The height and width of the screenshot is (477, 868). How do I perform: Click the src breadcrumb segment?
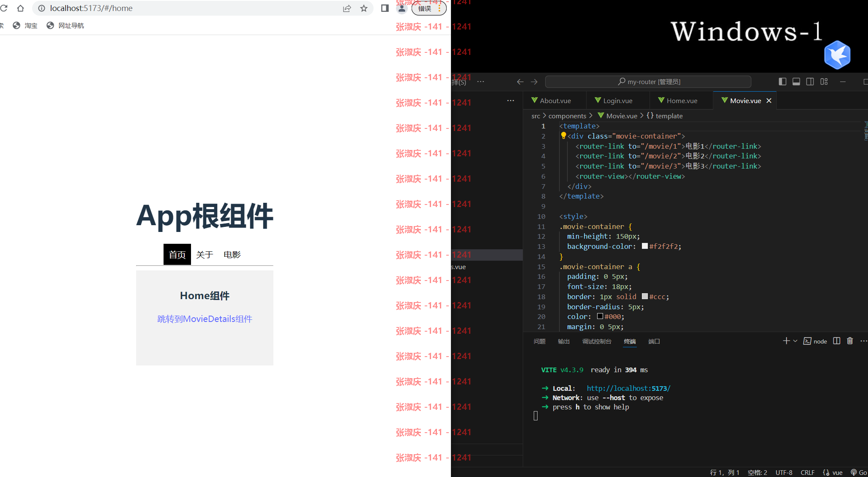536,116
